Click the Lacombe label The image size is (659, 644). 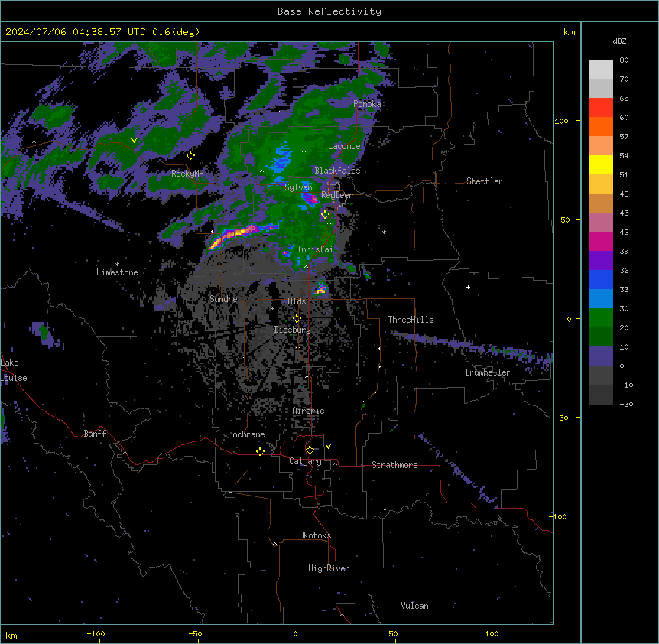[344, 146]
